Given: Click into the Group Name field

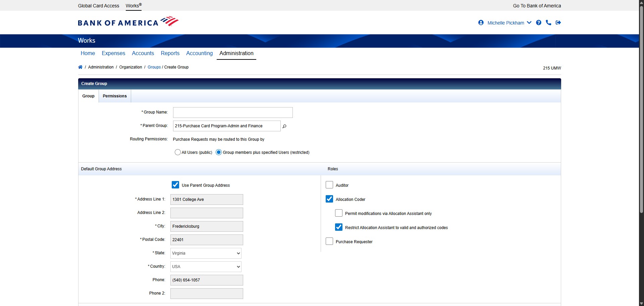Looking at the screenshot, I should click(233, 113).
